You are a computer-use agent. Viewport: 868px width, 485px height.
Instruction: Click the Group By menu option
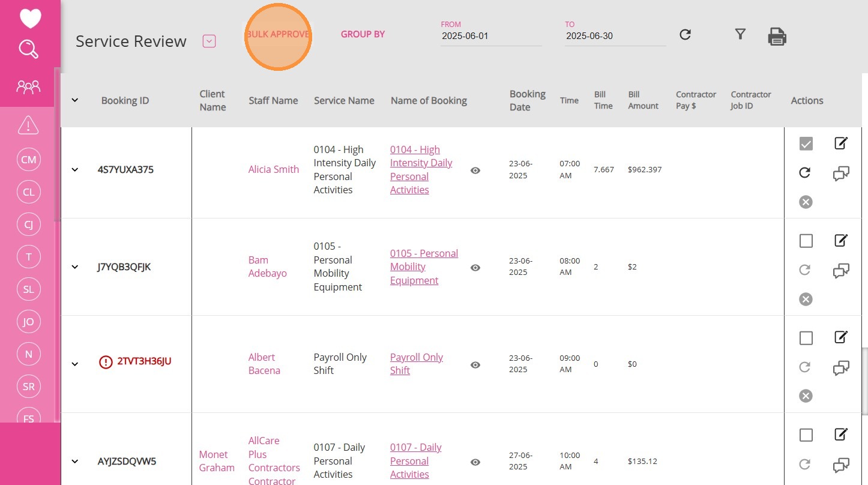coord(363,34)
